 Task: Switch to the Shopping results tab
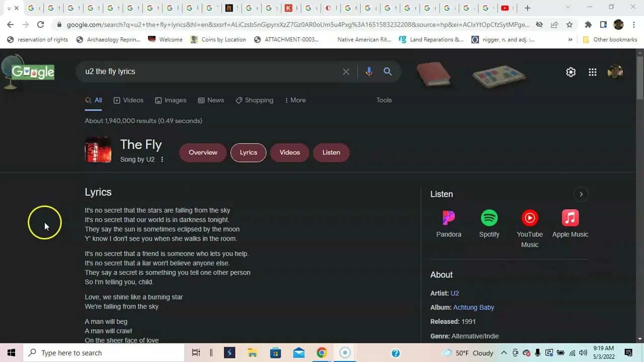click(x=255, y=100)
